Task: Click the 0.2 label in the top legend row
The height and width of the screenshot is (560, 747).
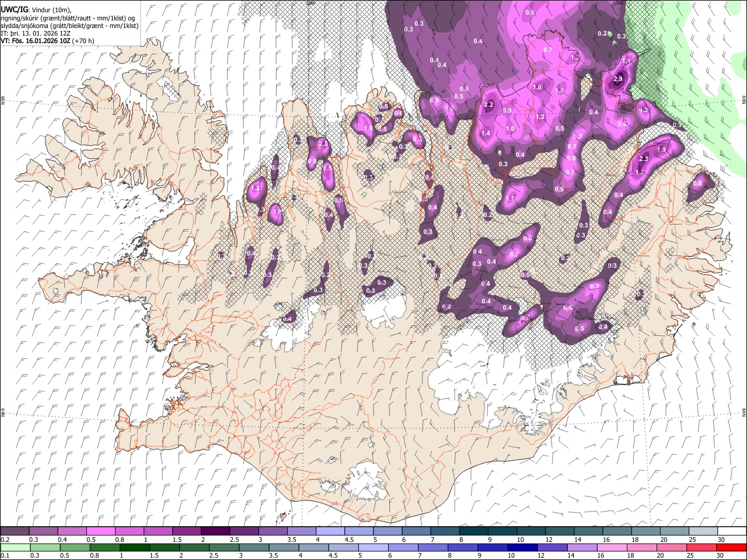Action: pyautogui.click(x=5, y=540)
